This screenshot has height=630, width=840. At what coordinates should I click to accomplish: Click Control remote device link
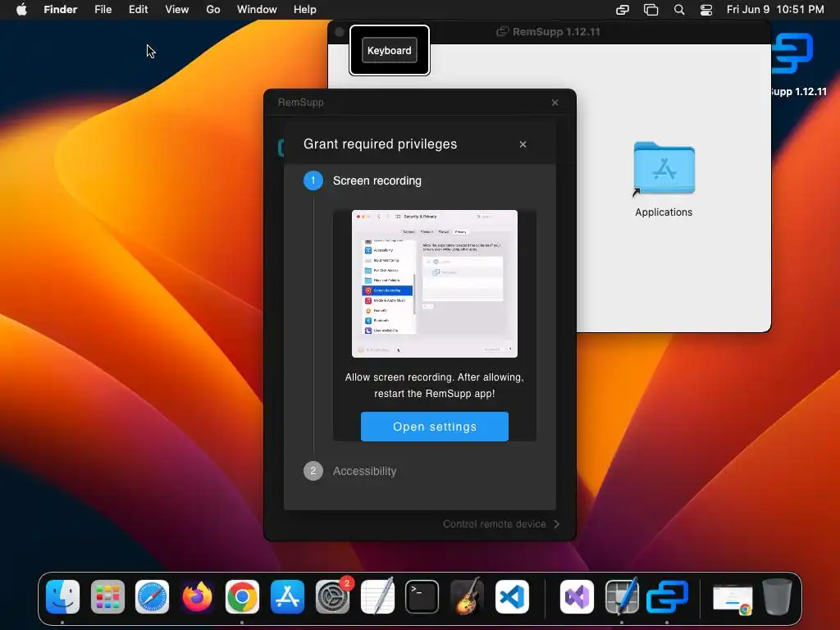494,524
